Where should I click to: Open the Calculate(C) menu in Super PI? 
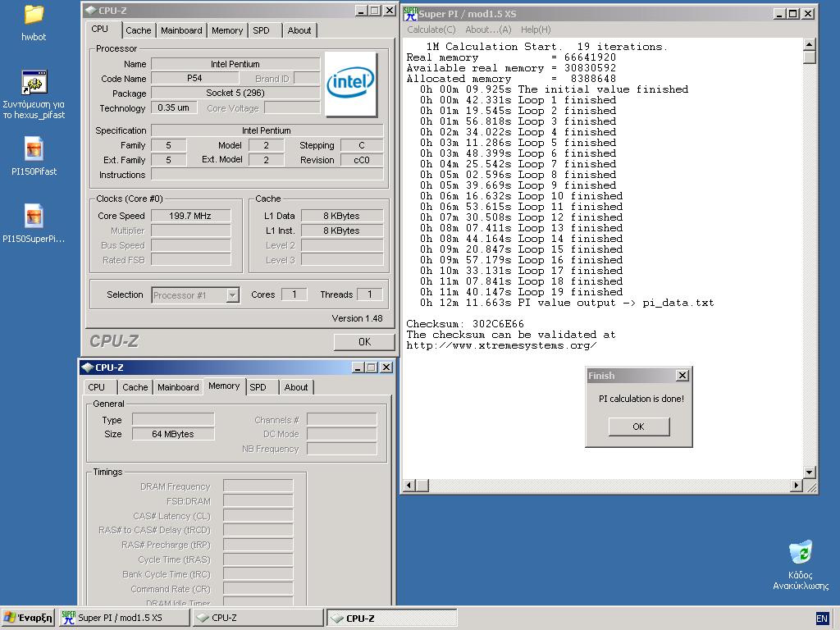pos(431,30)
